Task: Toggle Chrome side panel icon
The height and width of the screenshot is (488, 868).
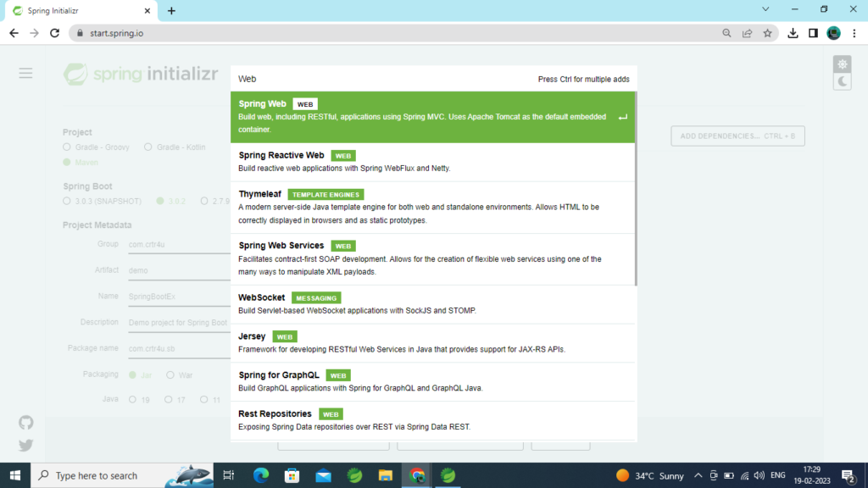Action: pyautogui.click(x=813, y=33)
